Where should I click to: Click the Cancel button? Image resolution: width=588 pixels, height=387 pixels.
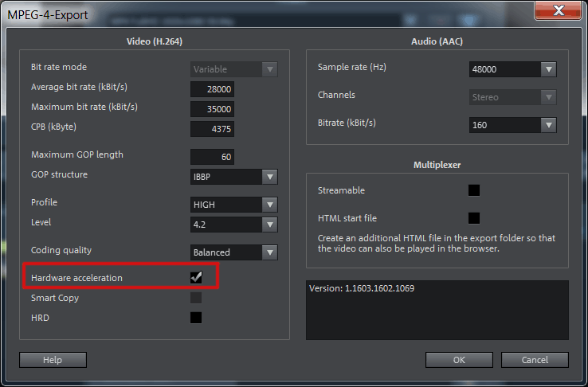pyautogui.click(x=535, y=360)
